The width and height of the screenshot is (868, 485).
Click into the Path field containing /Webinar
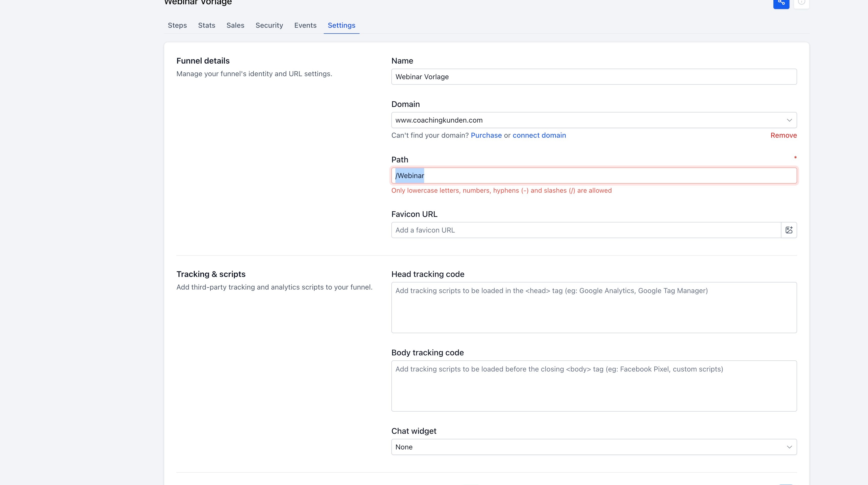tap(594, 176)
